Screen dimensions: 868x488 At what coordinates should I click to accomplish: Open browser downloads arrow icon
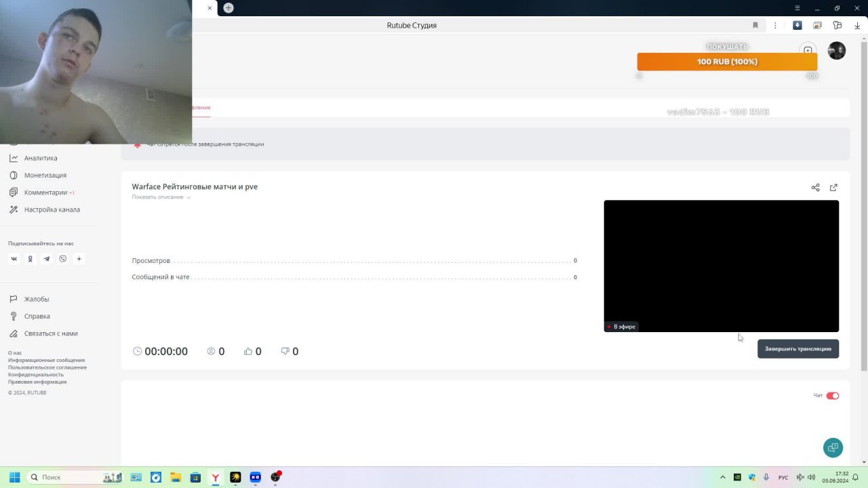(857, 25)
